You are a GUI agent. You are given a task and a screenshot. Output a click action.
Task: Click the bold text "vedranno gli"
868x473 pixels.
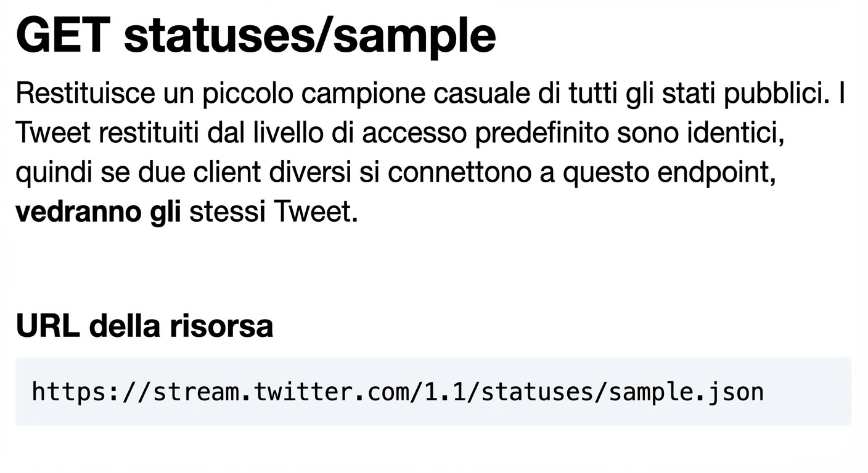pyautogui.click(x=98, y=212)
